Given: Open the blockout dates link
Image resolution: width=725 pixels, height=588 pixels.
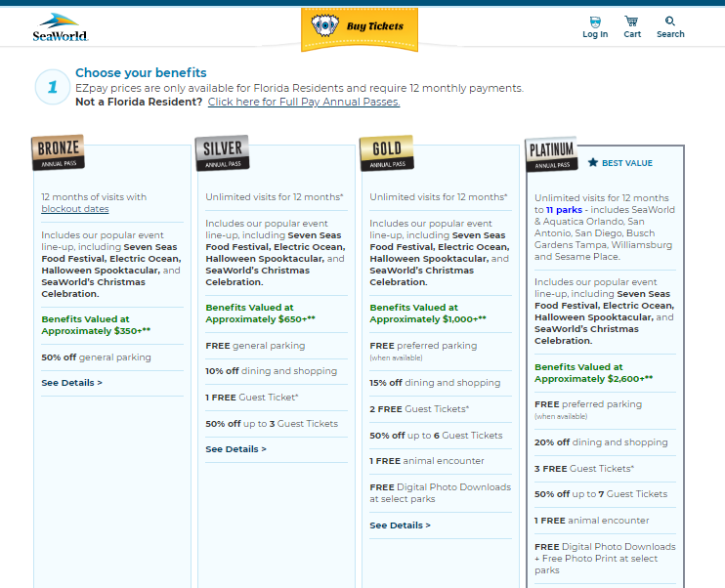Looking at the screenshot, I should tap(75, 209).
